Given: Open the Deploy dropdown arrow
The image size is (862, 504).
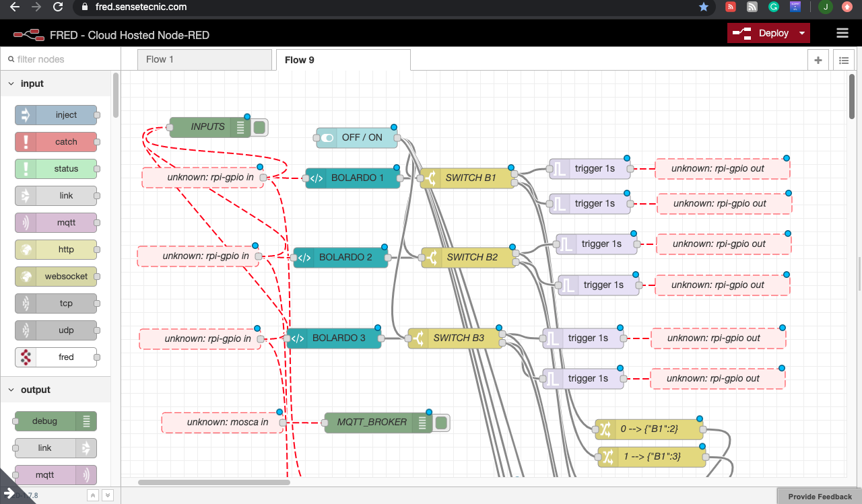Looking at the screenshot, I should 801,32.
